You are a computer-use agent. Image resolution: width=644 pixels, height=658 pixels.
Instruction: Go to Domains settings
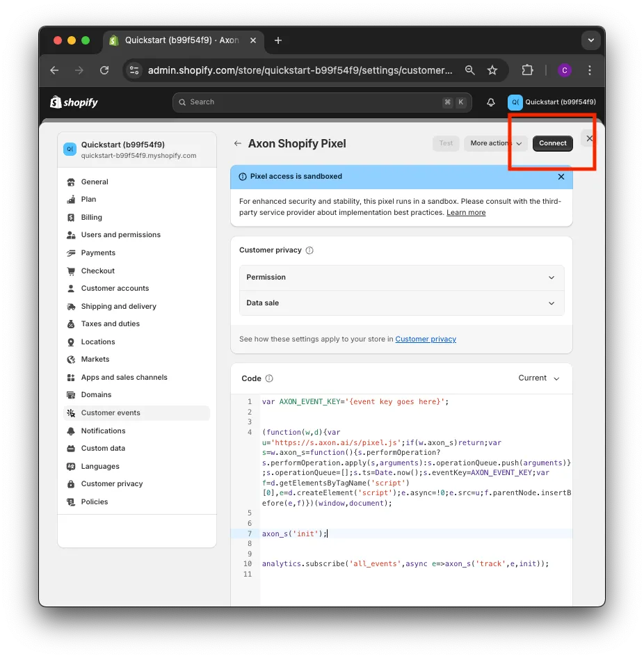coord(136,395)
